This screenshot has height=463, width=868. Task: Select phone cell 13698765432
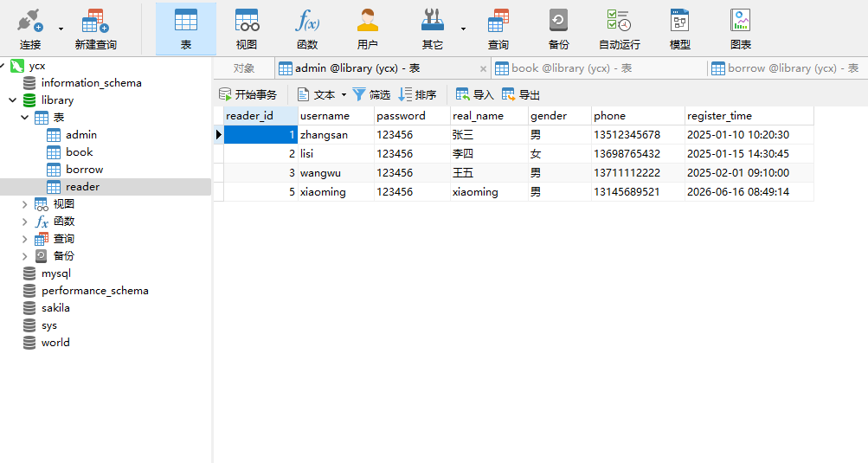638,153
